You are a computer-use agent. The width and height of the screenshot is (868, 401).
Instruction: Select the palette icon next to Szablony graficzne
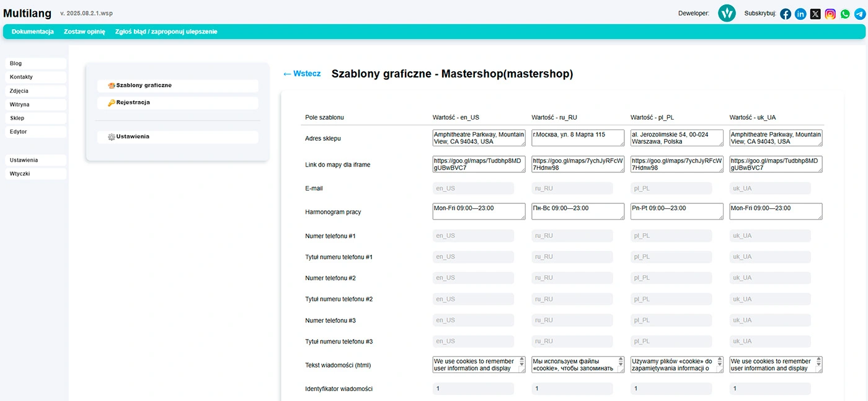coord(112,85)
